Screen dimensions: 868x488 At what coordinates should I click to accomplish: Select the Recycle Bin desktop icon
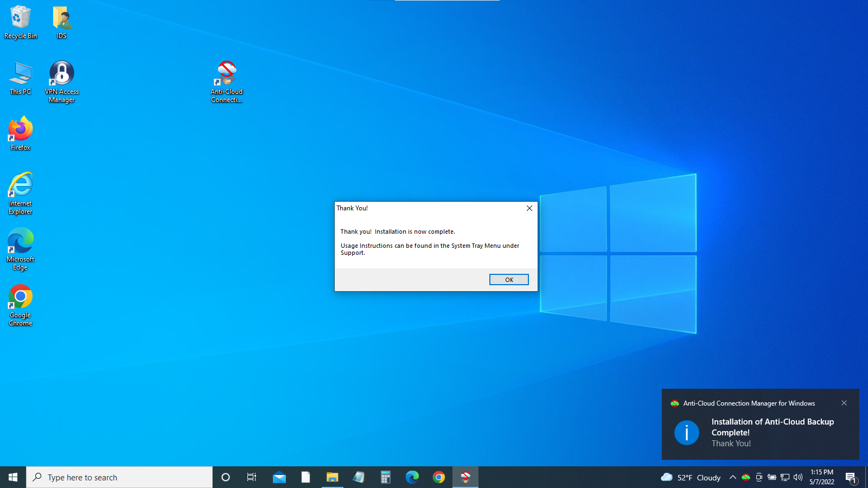21,22
